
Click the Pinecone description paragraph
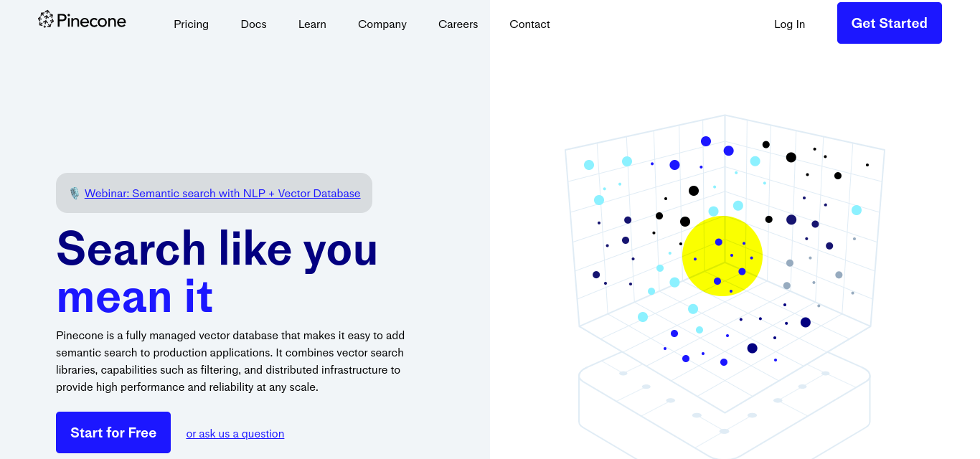pyautogui.click(x=230, y=361)
